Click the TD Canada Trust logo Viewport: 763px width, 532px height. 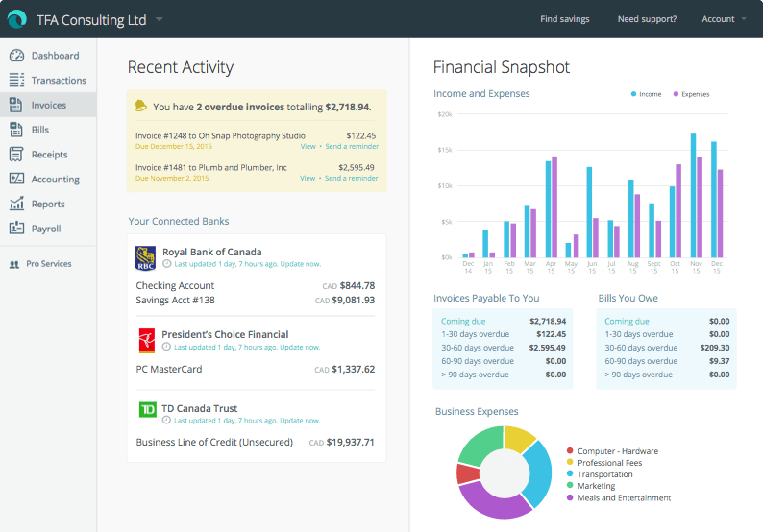tap(146, 410)
